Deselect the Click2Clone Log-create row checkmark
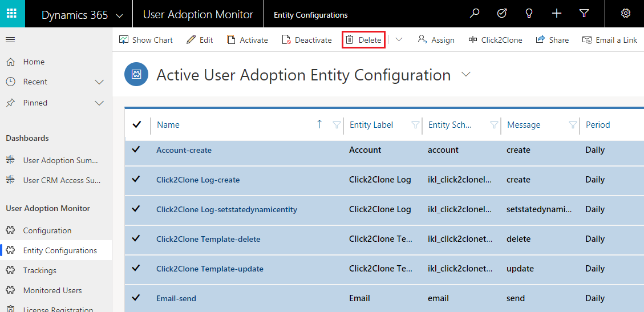This screenshot has width=644, height=312. pos(136,179)
